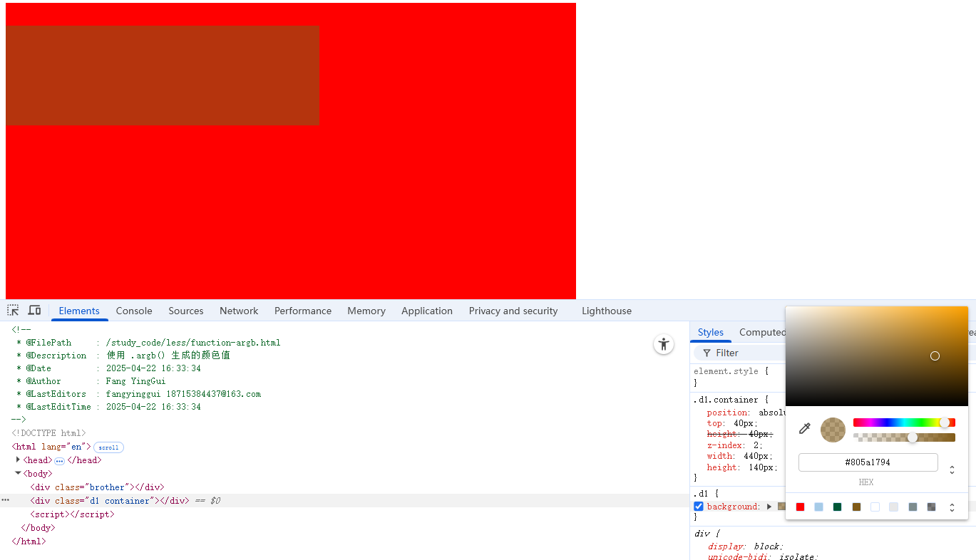Open the Application tab
The width and height of the screenshot is (976, 560).
(x=427, y=311)
